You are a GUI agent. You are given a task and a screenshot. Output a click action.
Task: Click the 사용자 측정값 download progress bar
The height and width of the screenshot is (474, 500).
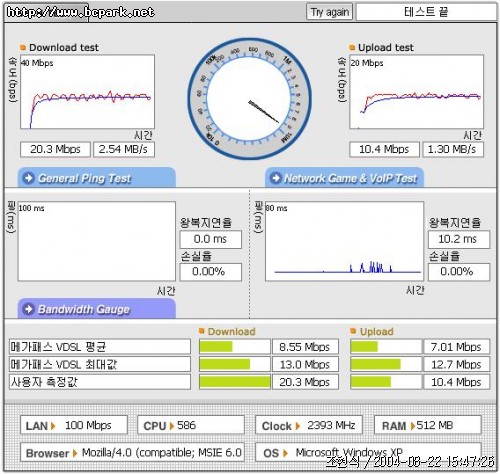(x=235, y=382)
